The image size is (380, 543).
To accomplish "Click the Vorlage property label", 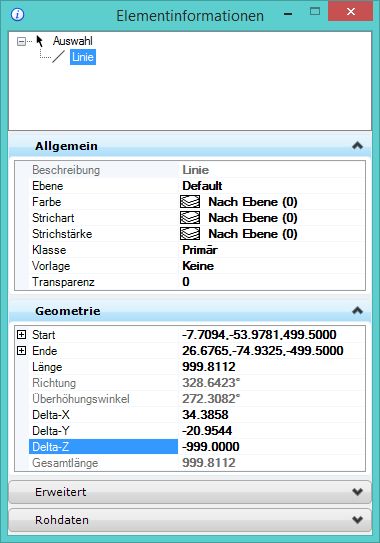I will point(51,266).
